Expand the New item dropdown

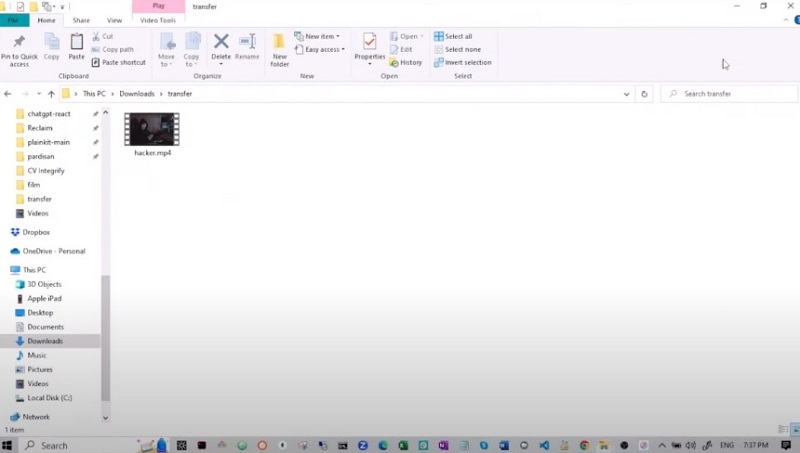(x=318, y=36)
